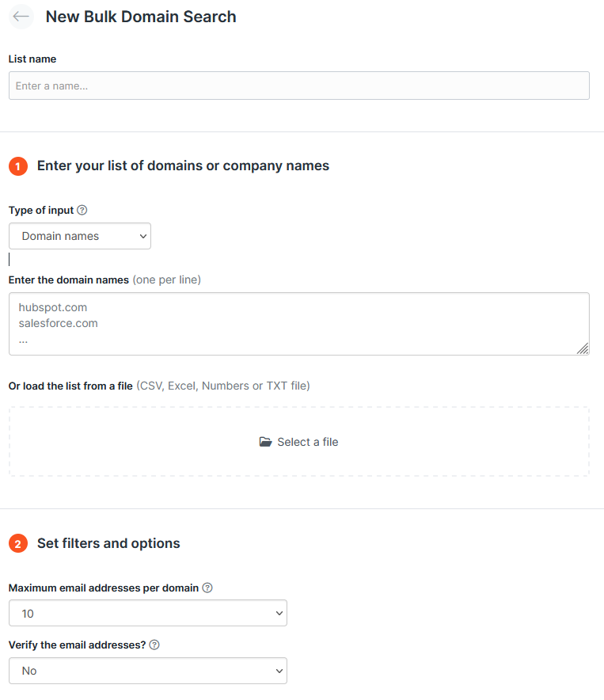Click help icon for Maximum email addresses
The width and height of the screenshot is (604, 700).
pyautogui.click(x=207, y=588)
